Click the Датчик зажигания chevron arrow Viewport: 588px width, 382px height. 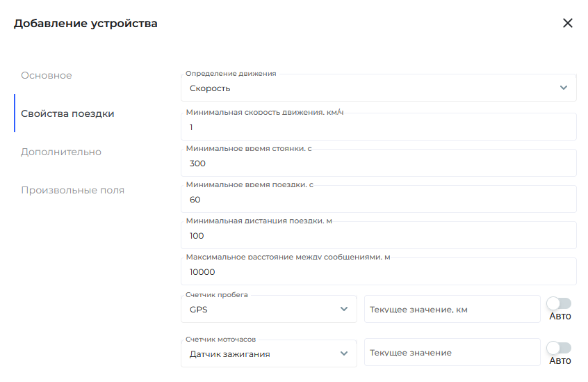343,353
